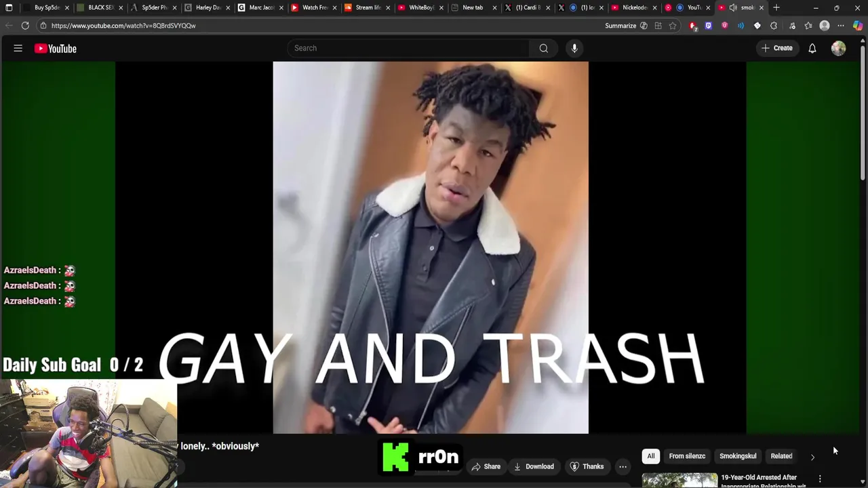Close the New tab tab

pos(494,7)
